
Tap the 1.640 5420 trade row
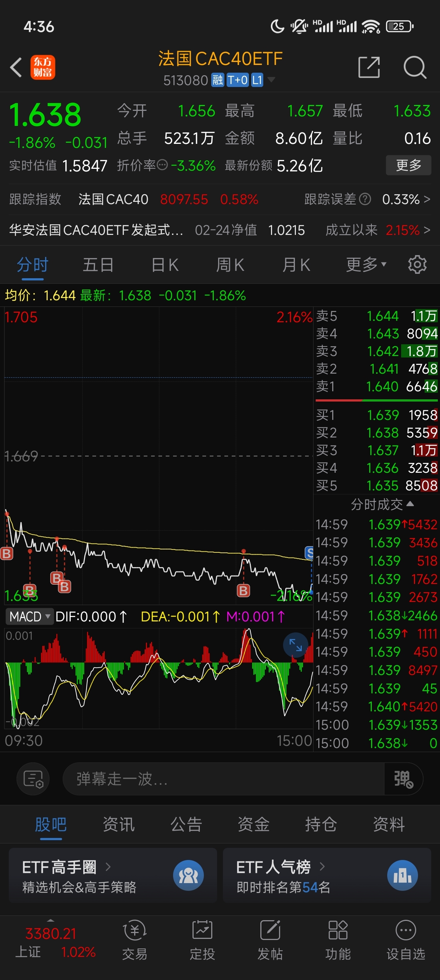(x=377, y=707)
